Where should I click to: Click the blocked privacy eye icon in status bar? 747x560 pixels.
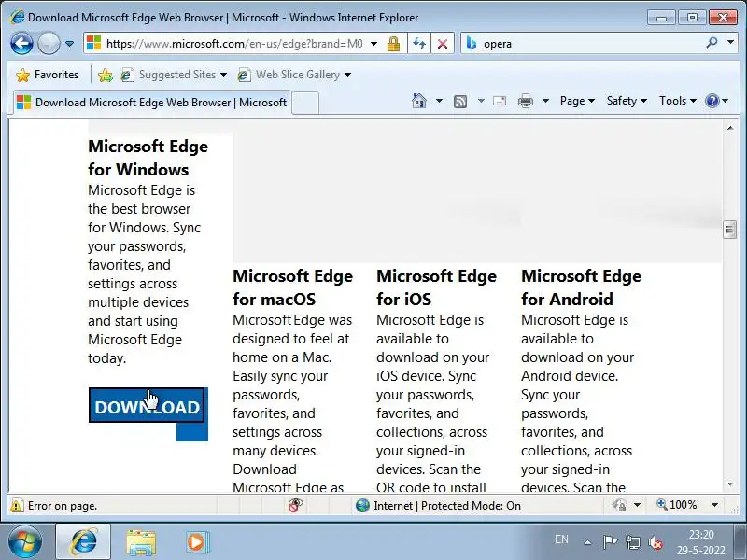tap(295, 505)
